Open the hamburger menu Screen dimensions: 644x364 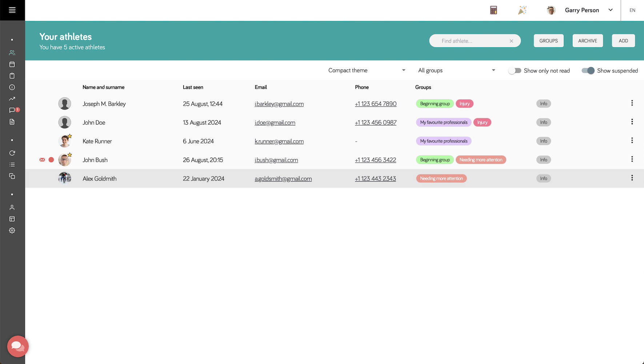click(x=12, y=10)
